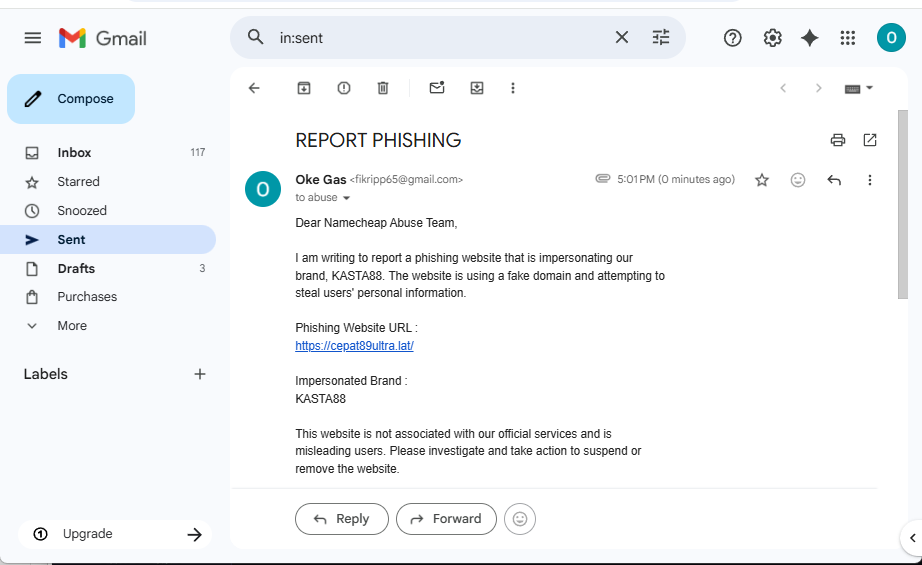Show search options sliders icon
The height and width of the screenshot is (565, 922).
pos(661,38)
